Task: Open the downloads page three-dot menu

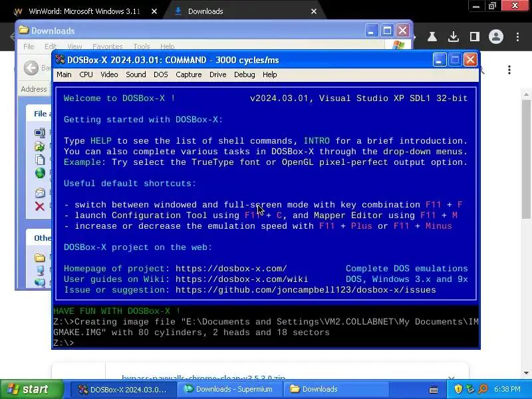Action: 509,70
